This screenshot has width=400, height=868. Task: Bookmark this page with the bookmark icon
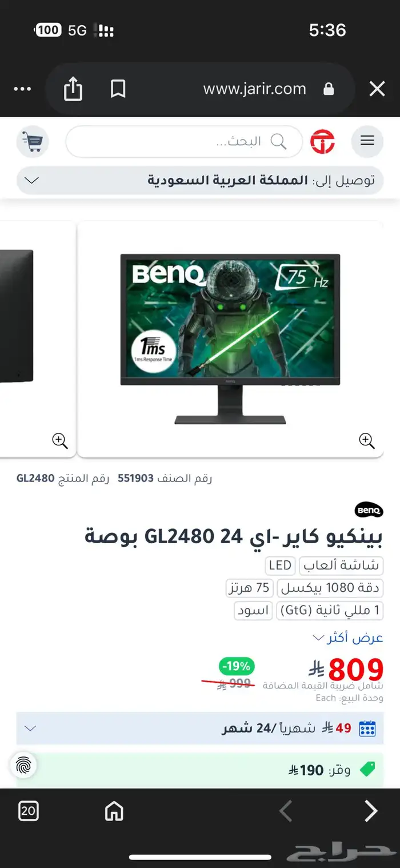coord(118,89)
